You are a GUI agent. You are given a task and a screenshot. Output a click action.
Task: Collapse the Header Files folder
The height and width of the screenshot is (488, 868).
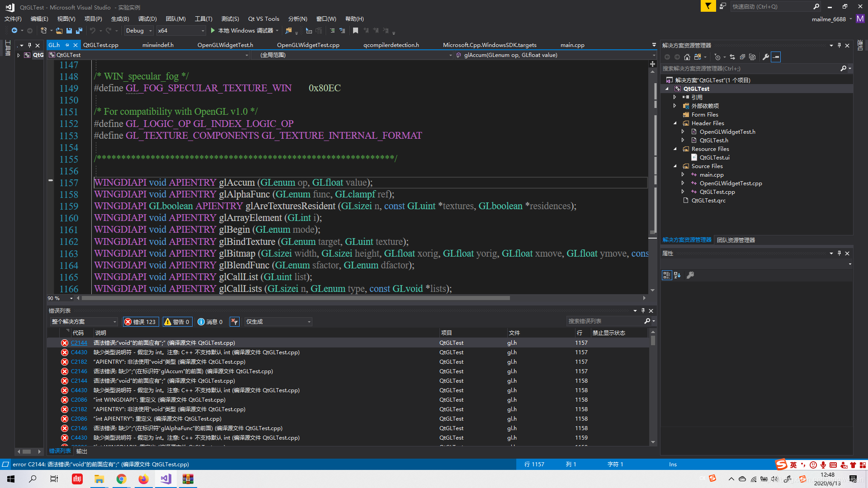pos(675,123)
